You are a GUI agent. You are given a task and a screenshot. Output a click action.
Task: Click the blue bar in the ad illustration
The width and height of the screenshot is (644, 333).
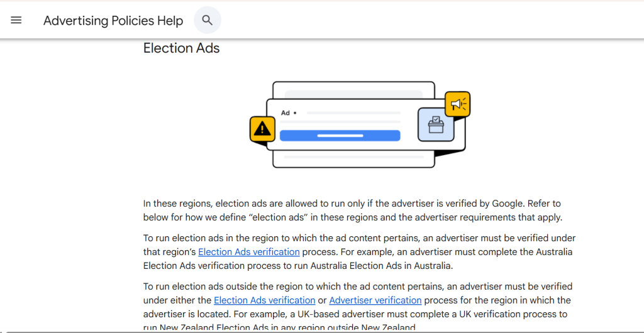(340, 135)
